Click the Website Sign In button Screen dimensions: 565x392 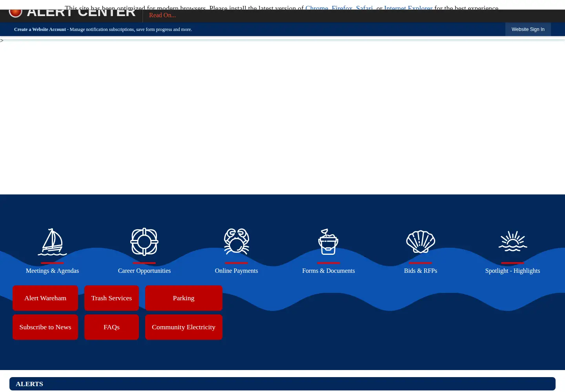pos(528,29)
